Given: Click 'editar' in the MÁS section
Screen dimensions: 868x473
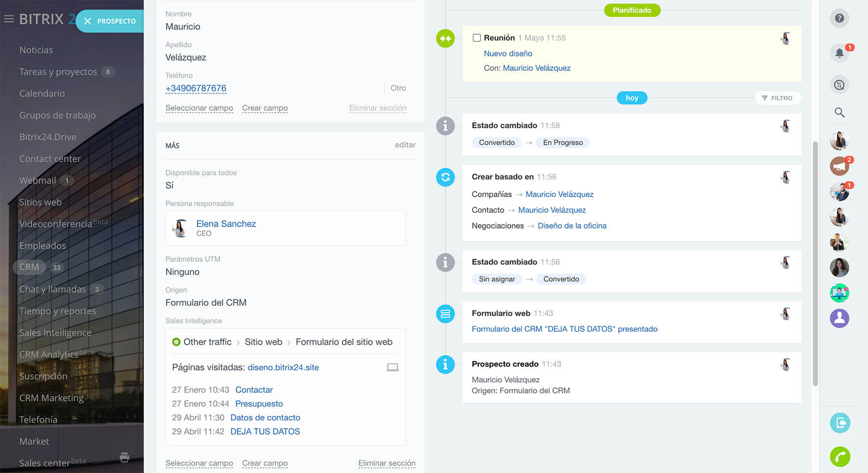Looking at the screenshot, I should [405, 145].
